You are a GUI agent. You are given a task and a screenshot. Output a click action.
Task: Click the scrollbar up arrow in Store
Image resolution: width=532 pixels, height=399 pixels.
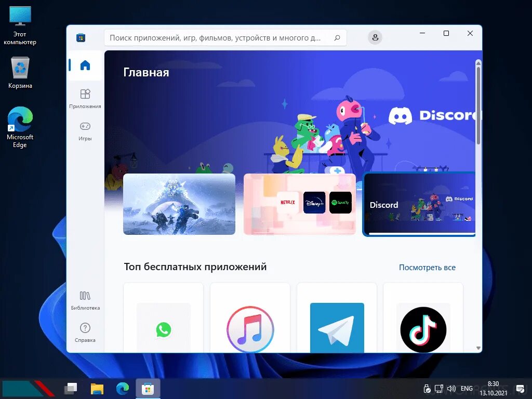click(x=478, y=63)
